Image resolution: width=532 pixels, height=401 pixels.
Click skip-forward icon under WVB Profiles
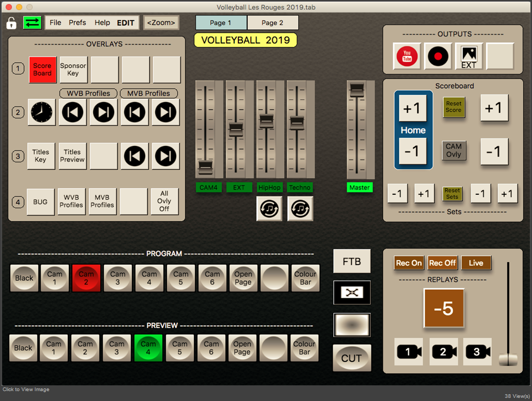(x=104, y=112)
